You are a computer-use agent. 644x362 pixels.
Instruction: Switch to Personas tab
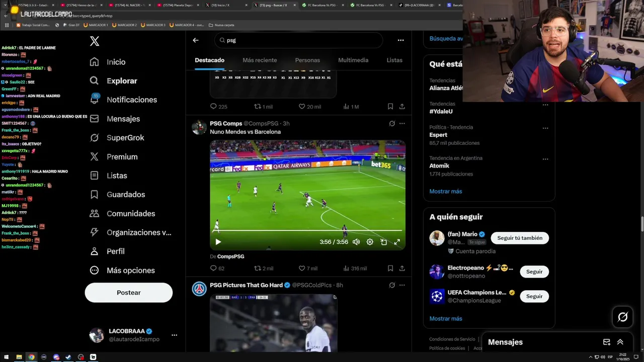(307, 60)
